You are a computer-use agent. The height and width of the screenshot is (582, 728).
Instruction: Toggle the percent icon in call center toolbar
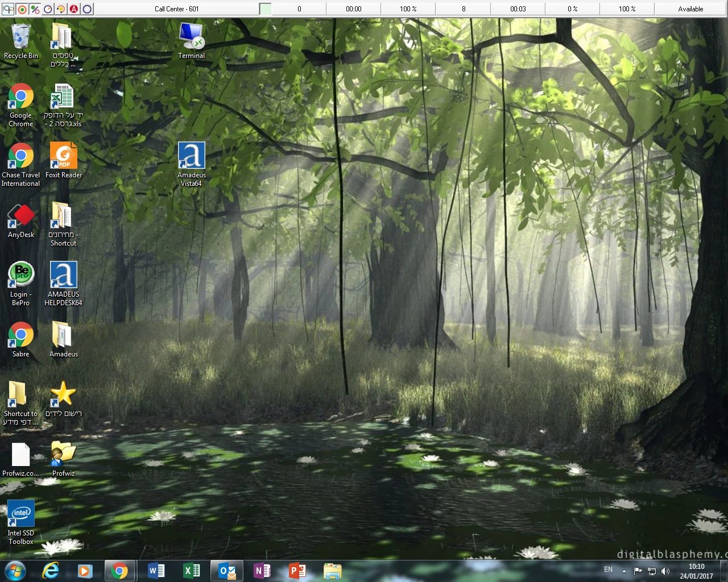35,9
